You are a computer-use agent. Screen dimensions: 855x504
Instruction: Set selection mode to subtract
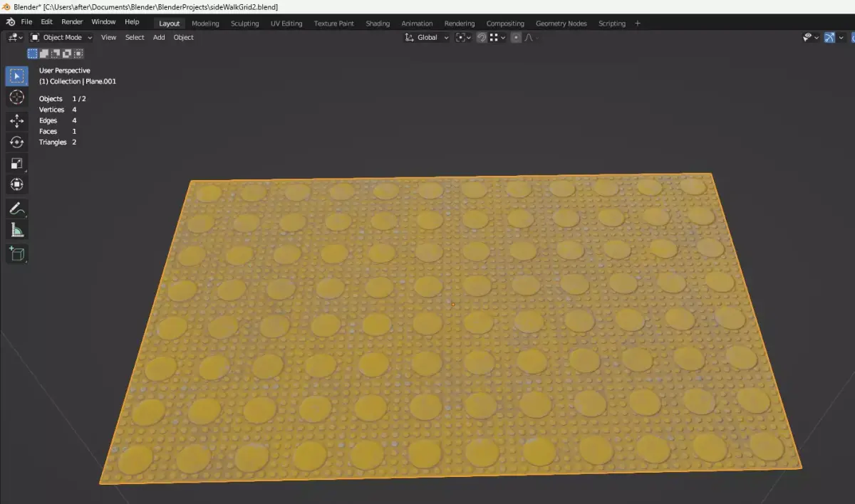56,53
